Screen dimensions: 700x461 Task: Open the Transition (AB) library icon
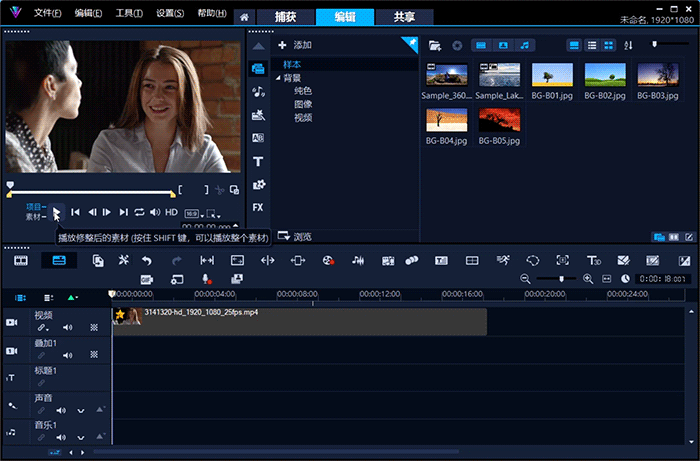[x=258, y=138]
